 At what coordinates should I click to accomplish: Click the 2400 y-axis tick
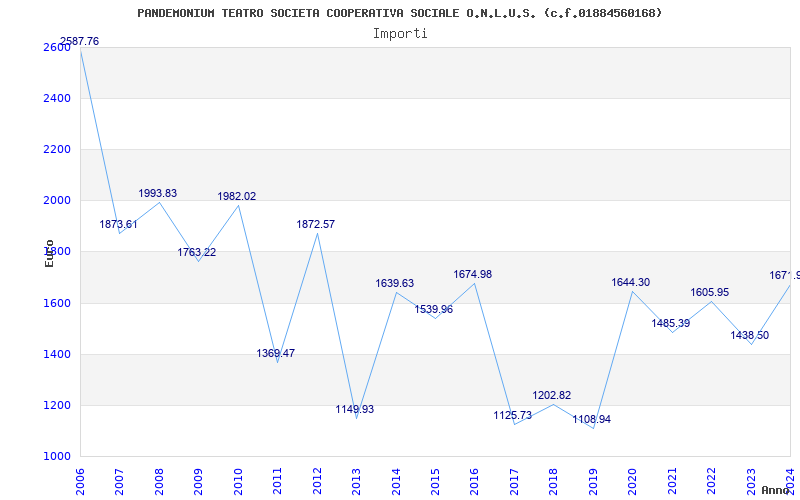(x=55, y=98)
